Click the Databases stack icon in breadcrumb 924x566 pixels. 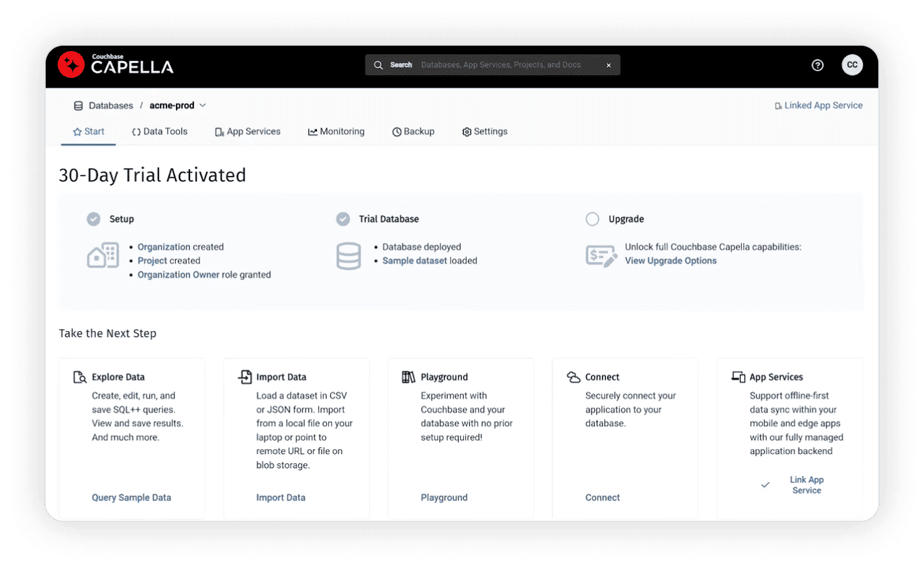point(79,105)
